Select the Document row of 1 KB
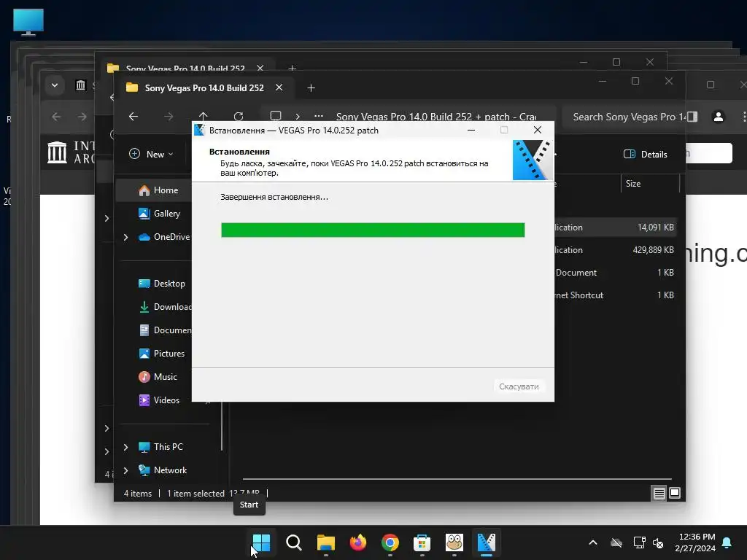Screen dimensions: 747x560 coord(614,273)
